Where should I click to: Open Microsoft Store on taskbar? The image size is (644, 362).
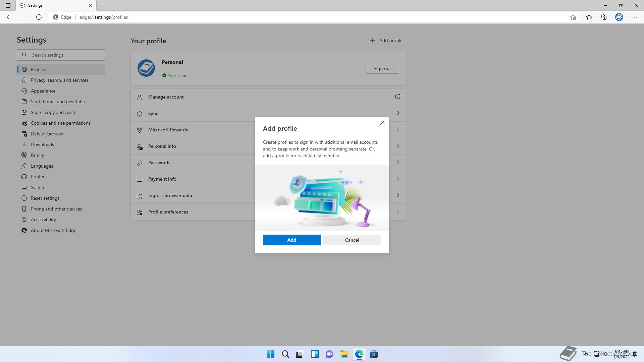[x=374, y=354]
